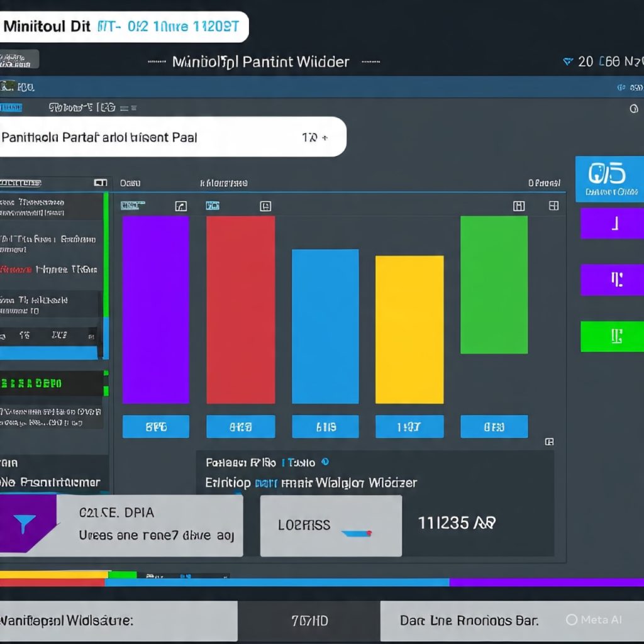Select the Q5 blue tile tab
The image size is (644, 644).
click(609, 179)
